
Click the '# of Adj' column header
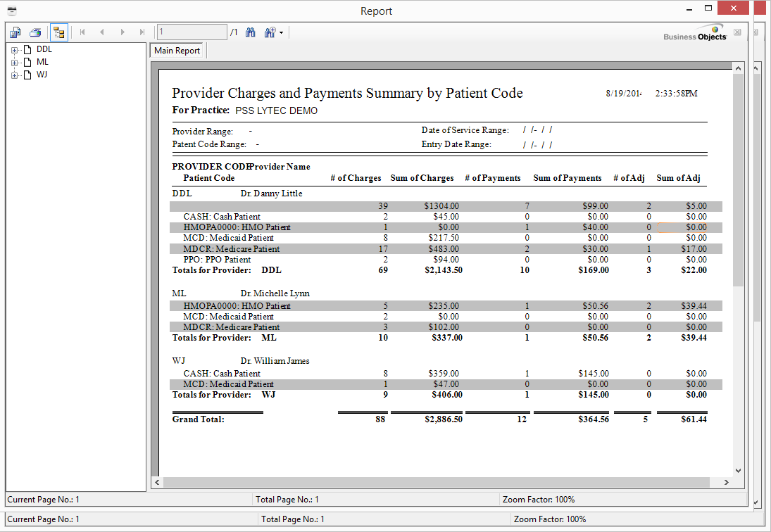point(629,178)
